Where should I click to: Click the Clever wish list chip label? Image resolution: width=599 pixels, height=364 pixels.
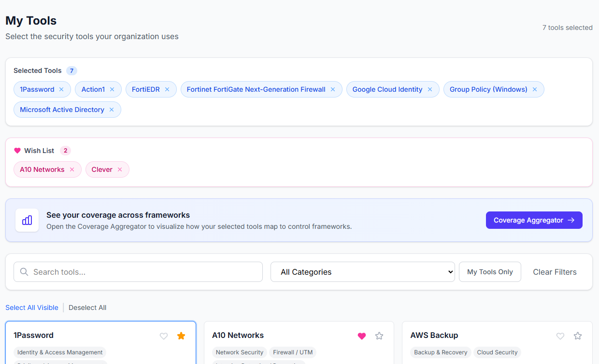102,169
